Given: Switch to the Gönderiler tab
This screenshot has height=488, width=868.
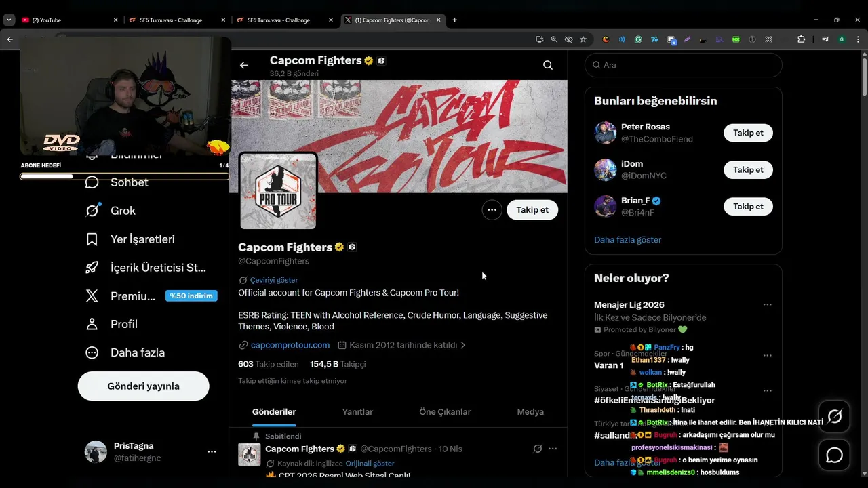Looking at the screenshot, I should pos(274,411).
